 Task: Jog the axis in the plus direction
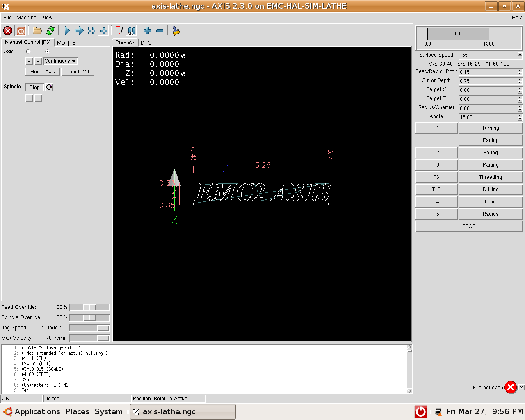38,61
